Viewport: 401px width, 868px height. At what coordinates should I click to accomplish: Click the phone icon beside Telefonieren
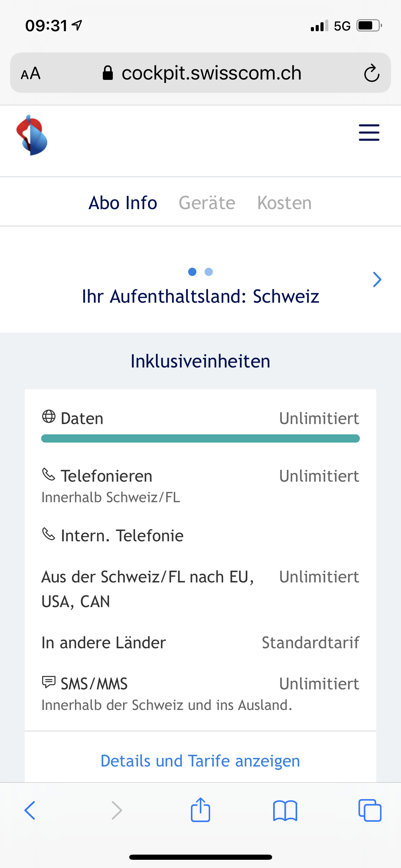coord(48,475)
